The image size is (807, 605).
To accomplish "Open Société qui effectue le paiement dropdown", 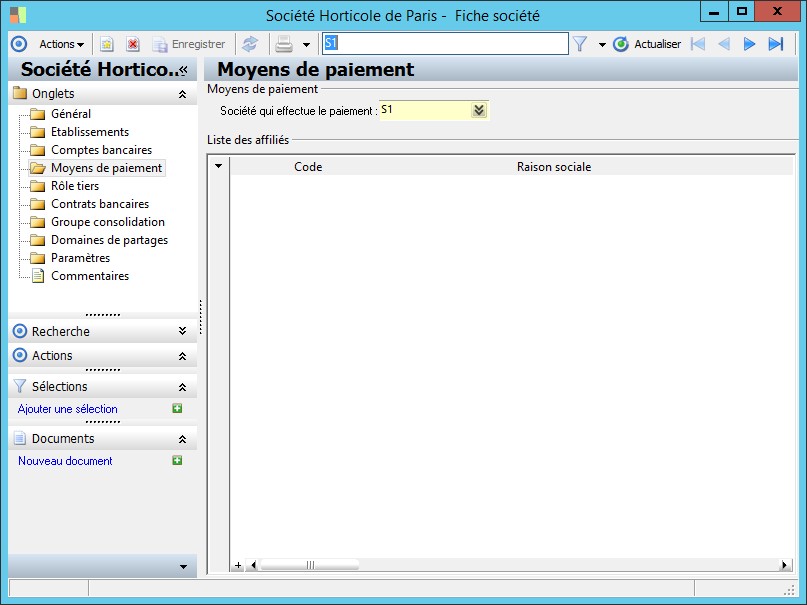I will click(x=479, y=110).
